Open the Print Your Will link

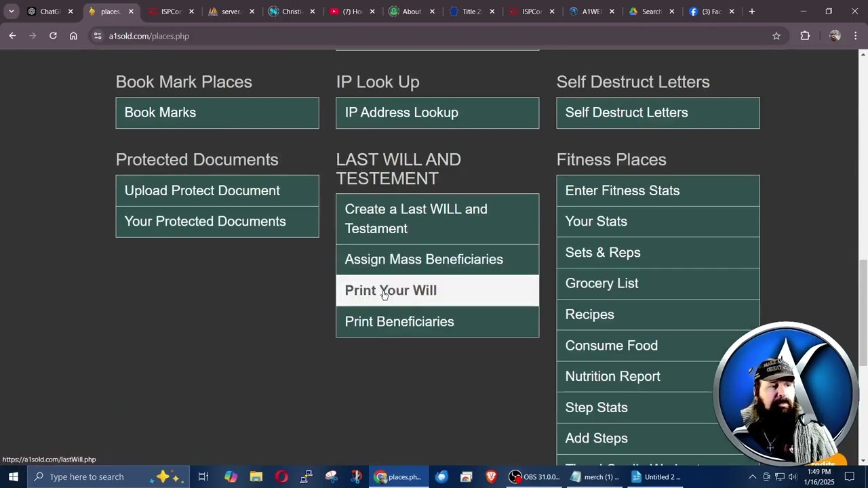pos(437,290)
